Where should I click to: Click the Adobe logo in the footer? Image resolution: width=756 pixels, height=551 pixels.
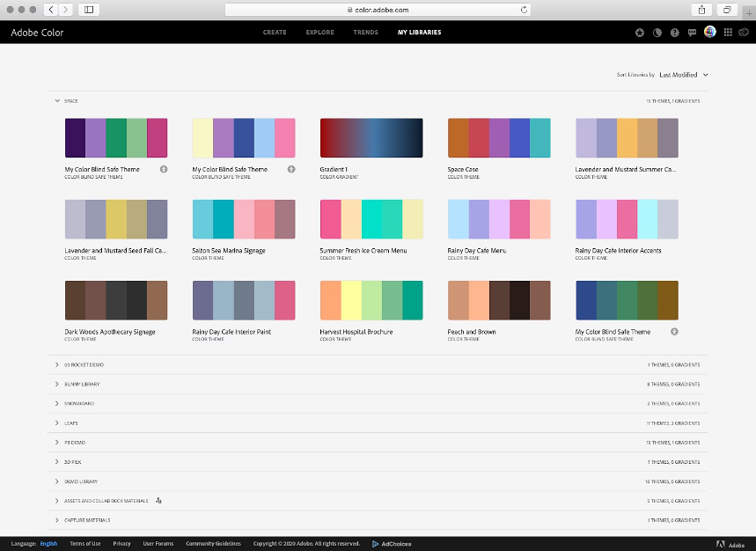(x=730, y=544)
